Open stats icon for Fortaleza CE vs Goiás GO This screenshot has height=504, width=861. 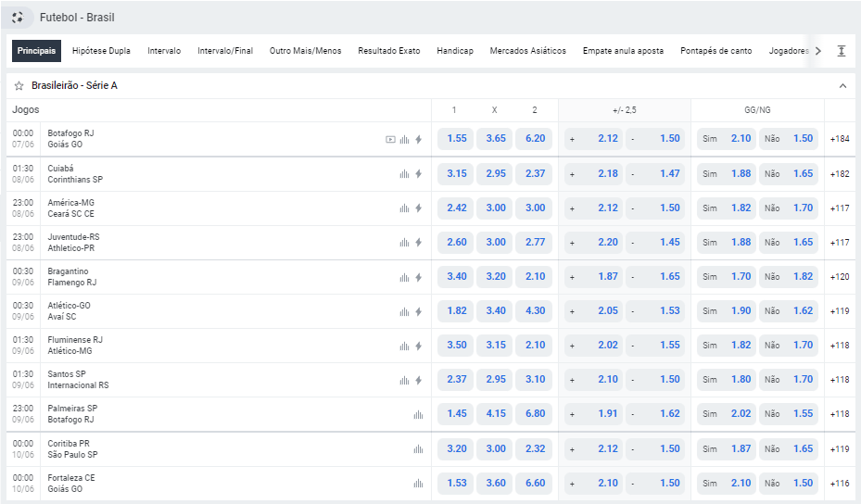418,483
